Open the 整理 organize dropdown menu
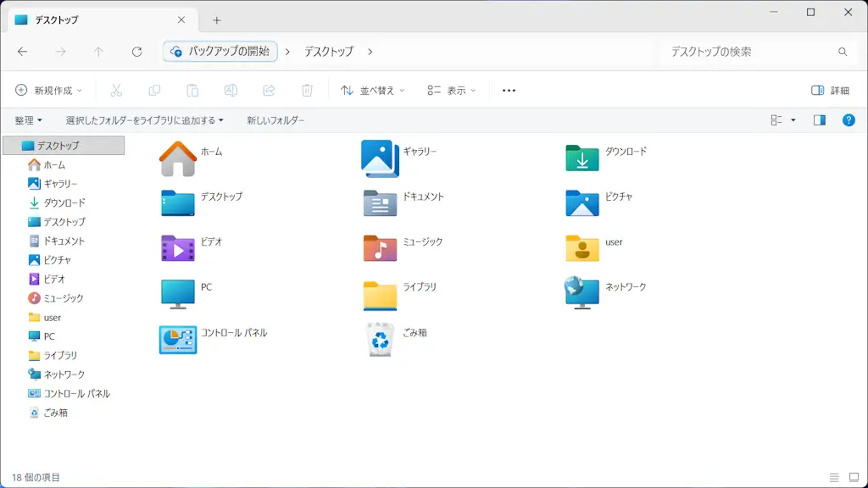 (x=28, y=120)
